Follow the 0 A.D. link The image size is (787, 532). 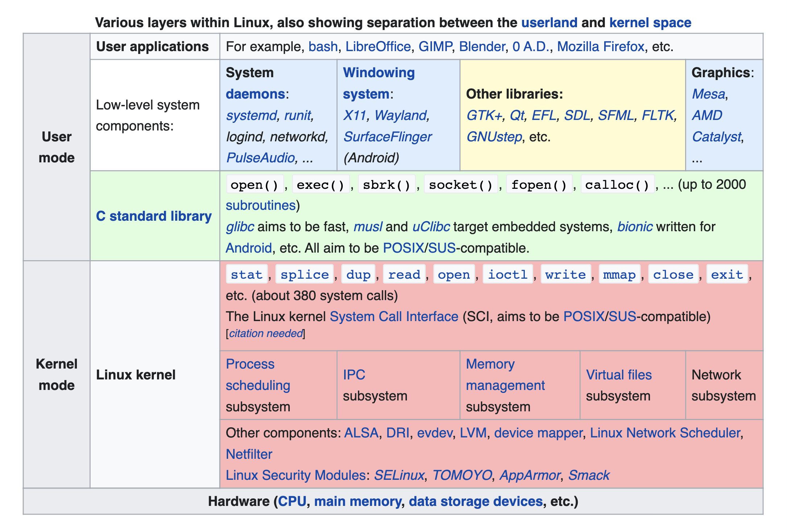coord(531,46)
